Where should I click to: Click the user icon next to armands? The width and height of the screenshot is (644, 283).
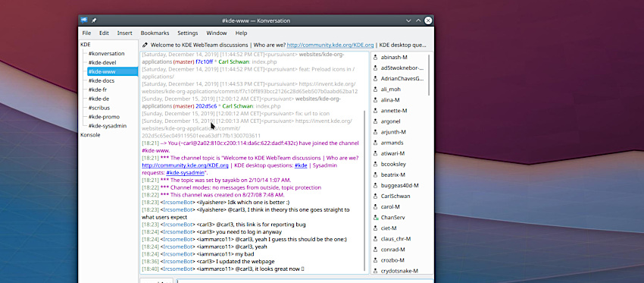point(375,143)
